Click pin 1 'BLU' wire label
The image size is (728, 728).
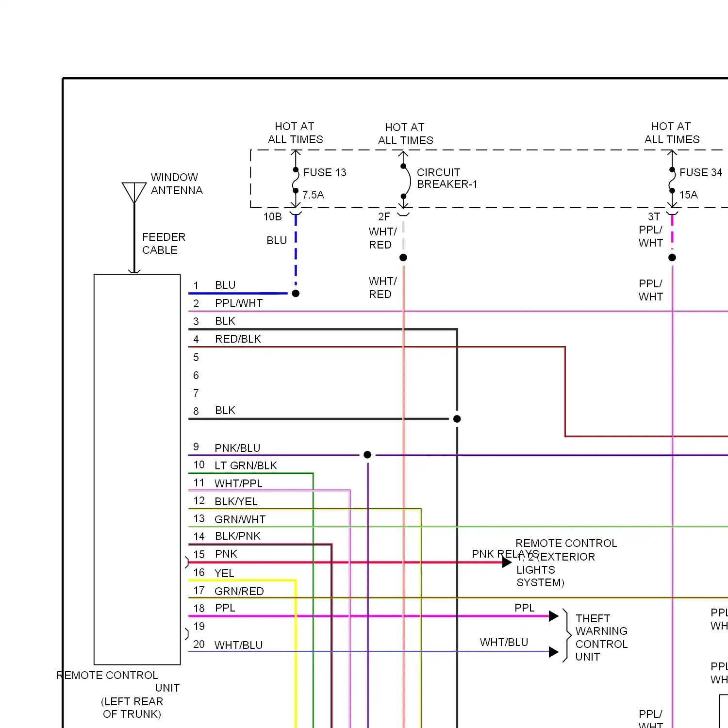click(x=225, y=285)
